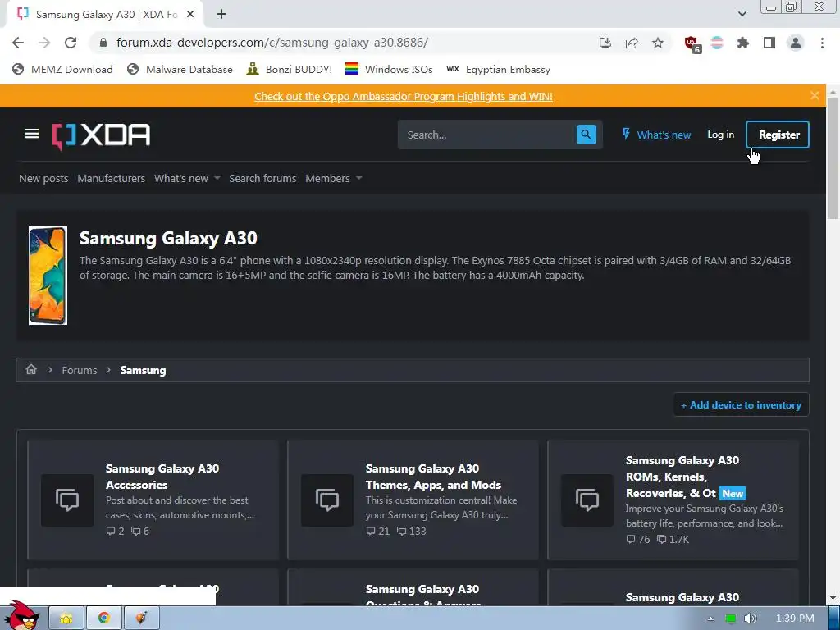Viewport: 840px width, 630px height.
Task: Click the Samsung Galaxy A30 phone thumbnail
Action: point(48,276)
